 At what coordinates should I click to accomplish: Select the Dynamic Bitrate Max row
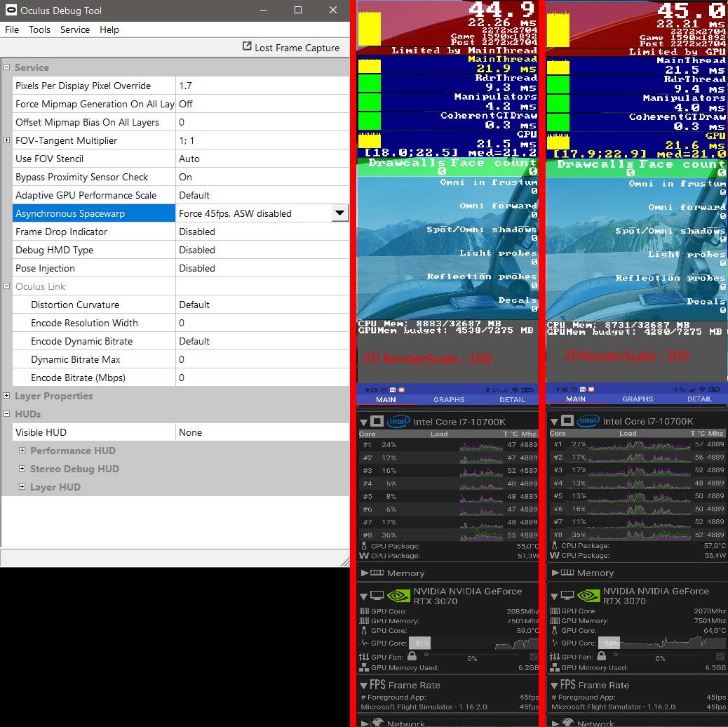181,359
